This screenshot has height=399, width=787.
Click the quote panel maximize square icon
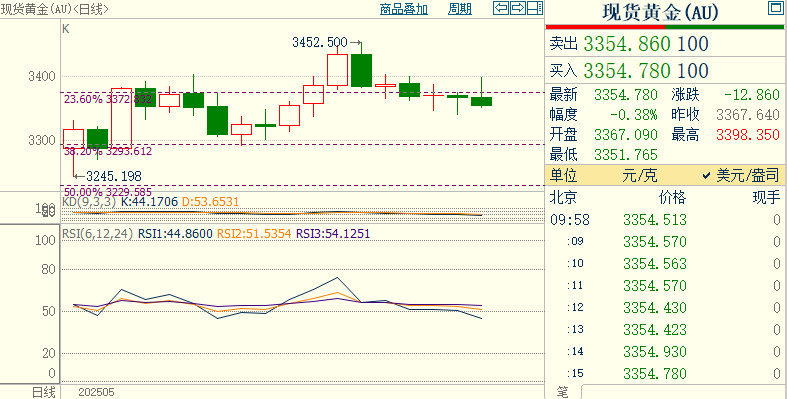pos(776,8)
